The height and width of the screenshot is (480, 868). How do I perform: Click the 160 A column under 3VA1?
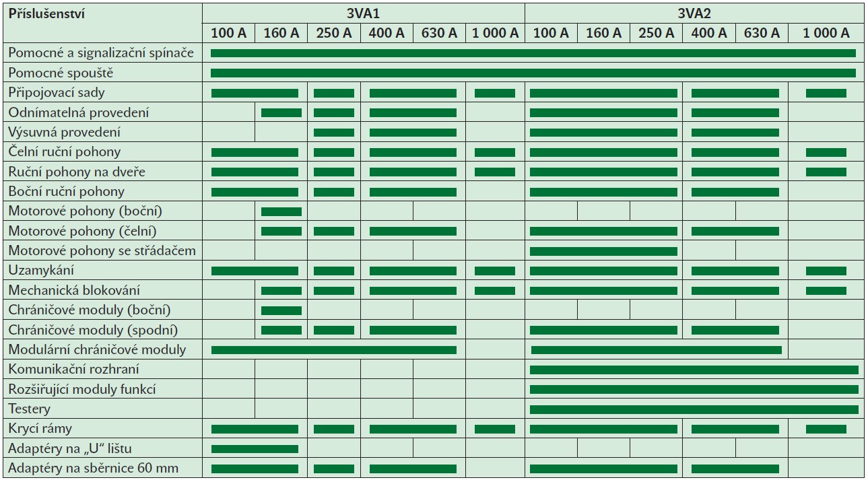point(281,33)
